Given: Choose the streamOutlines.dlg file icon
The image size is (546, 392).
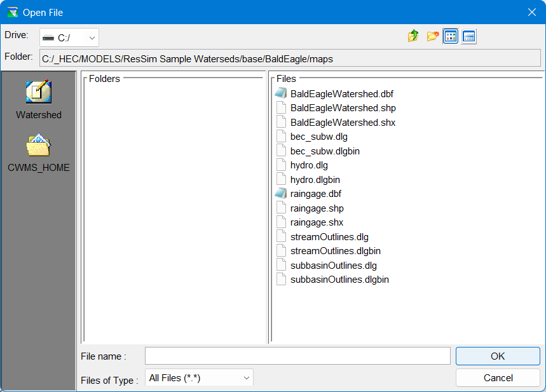Looking at the screenshot, I should [x=281, y=237].
